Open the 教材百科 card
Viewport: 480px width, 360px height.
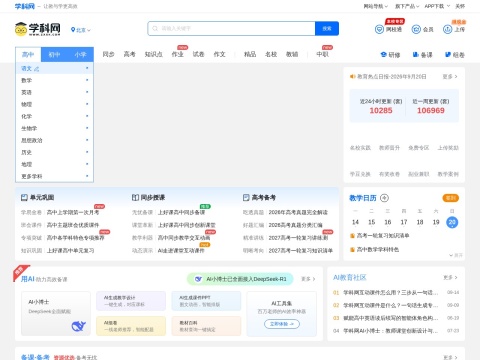[206, 326]
